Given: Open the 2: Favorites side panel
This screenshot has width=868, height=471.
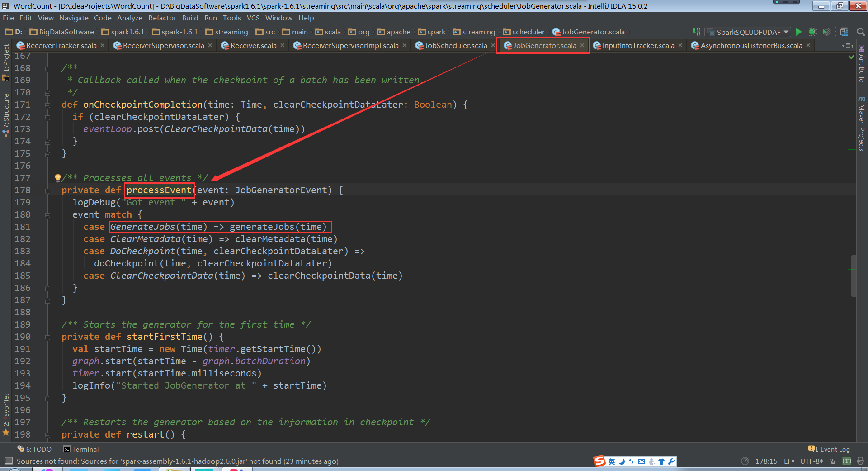Looking at the screenshot, I should tap(6, 414).
